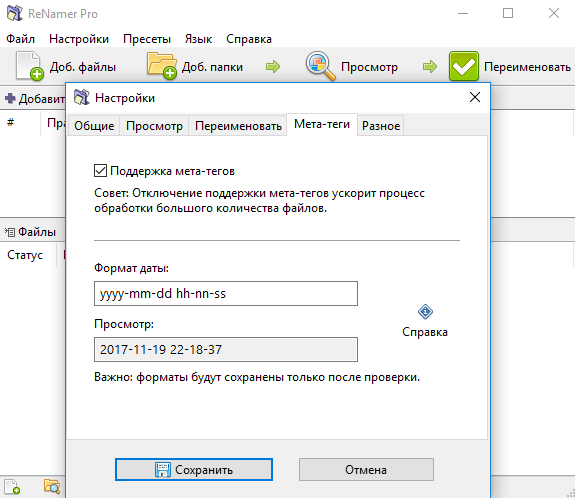Maximize the ReNamer Pro window

click(x=508, y=14)
